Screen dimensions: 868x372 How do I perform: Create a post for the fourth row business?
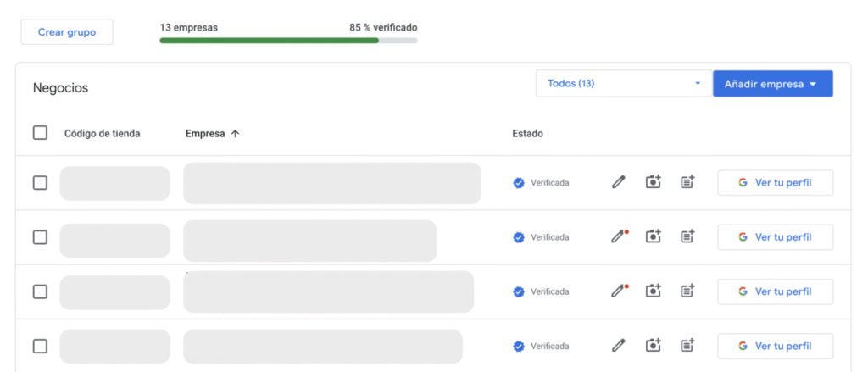[687, 345]
